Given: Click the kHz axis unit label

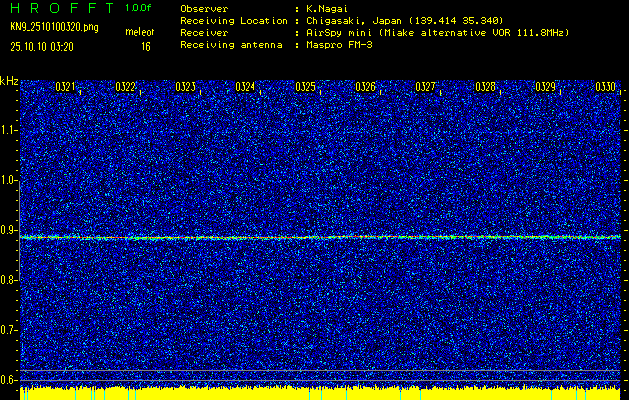Looking at the screenshot, I should pos(9,80).
